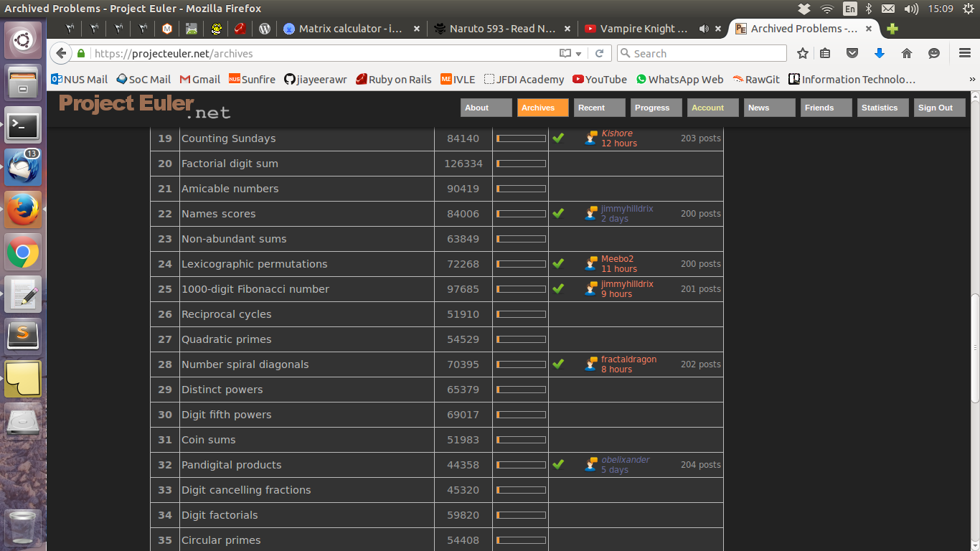
Task: Open the En keyboard language indicator
Action: [x=849, y=9]
